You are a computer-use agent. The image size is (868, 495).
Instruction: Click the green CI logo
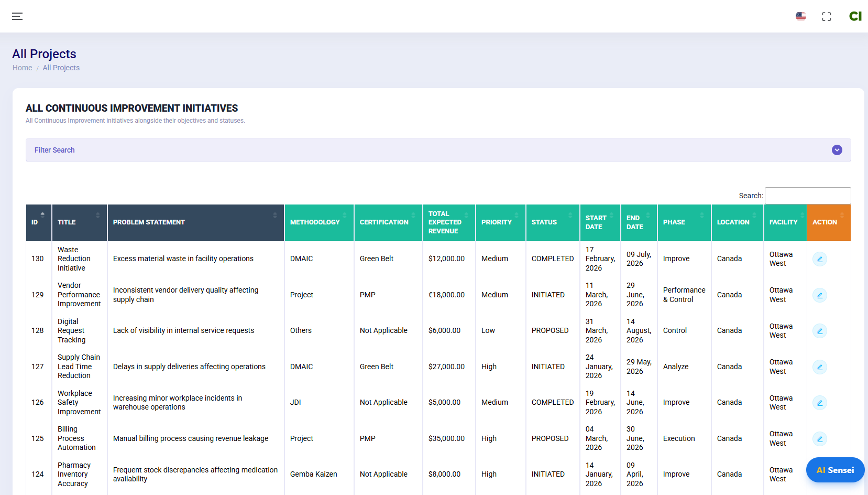click(855, 16)
